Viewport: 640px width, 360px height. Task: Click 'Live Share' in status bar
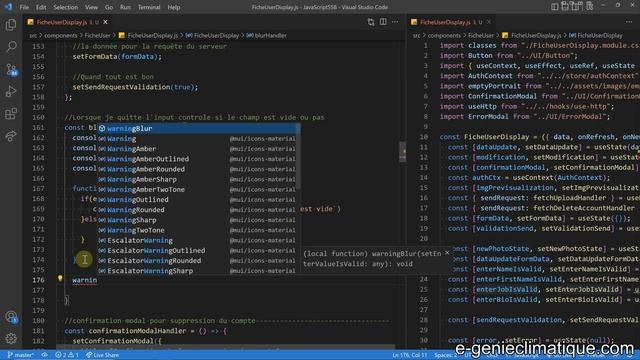click(x=102, y=355)
